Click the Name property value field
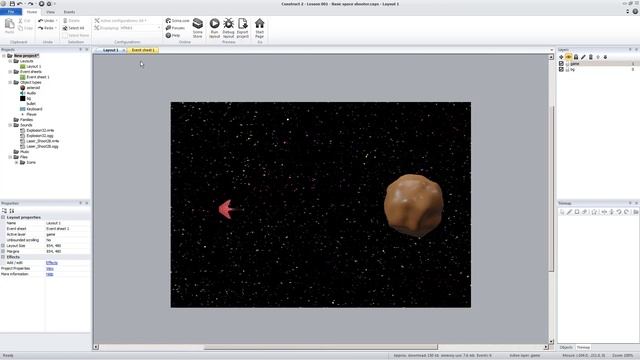Screen dimensions: 640x360 [x=67, y=223]
